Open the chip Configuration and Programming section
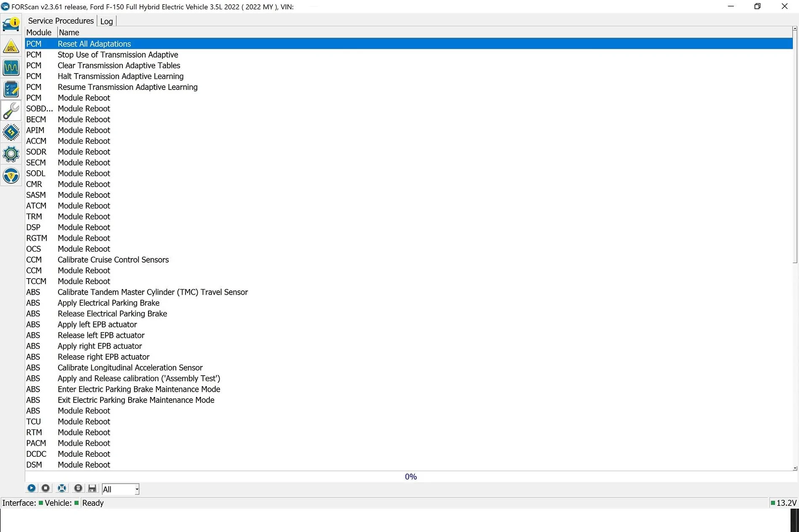This screenshot has width=799, height=532. point(11,132)
